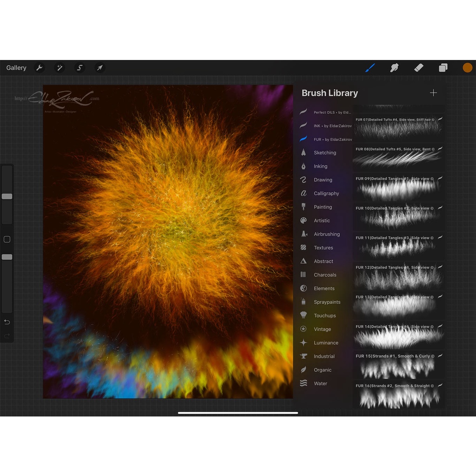
Task: Activate the Selection tool
Action: 79,68
